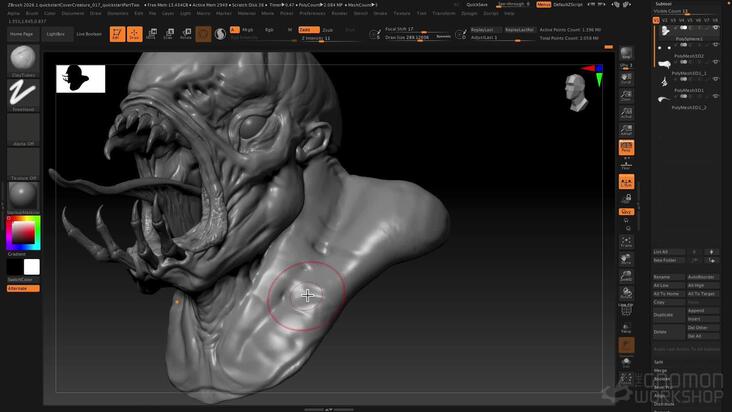Switch to the Scale transform icon
This screenshot has height=412, width=732.
[169, 34]
